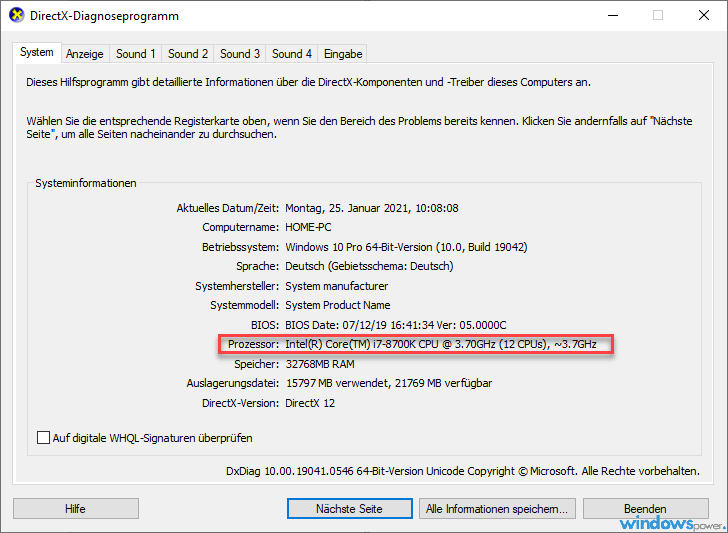Select the System tab
Viewport: 728px width, 533px height.
point(37,52)
